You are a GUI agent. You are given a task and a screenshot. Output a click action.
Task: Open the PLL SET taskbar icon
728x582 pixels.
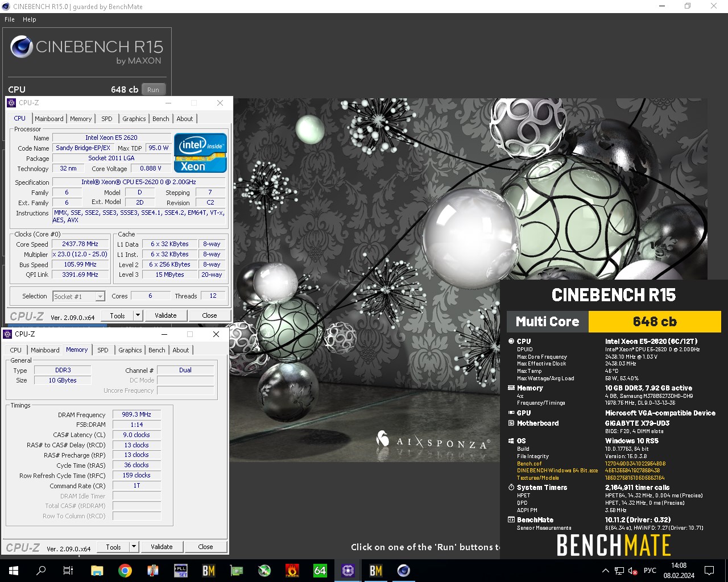(x=181, y=571)
